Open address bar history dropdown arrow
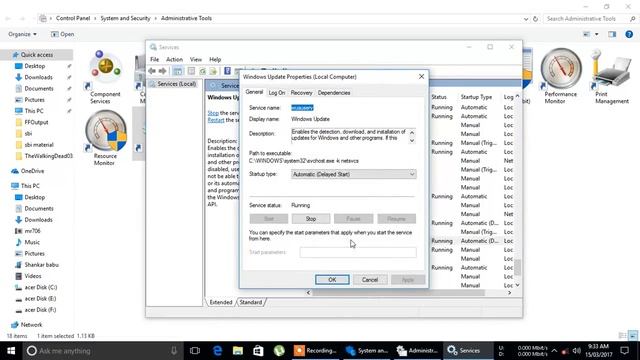Image resolution: width=640 pixels, height=360 pixels. 526,19
